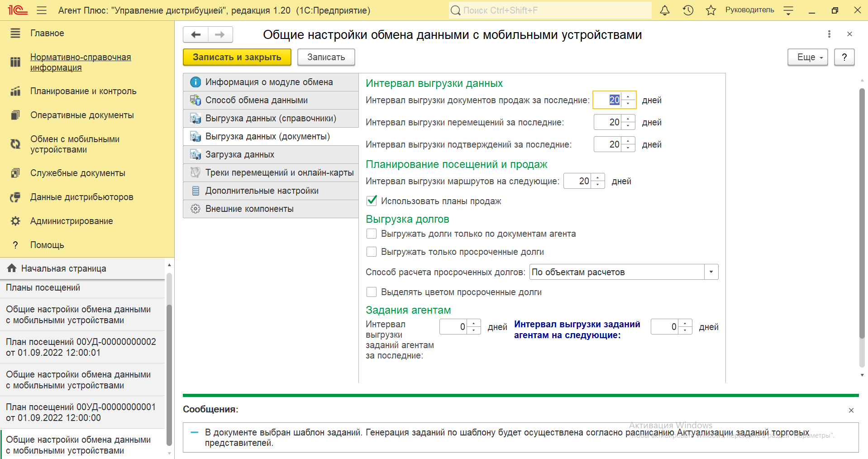Switch to Выгрузка данных (справочники) tab

[271, 118]
